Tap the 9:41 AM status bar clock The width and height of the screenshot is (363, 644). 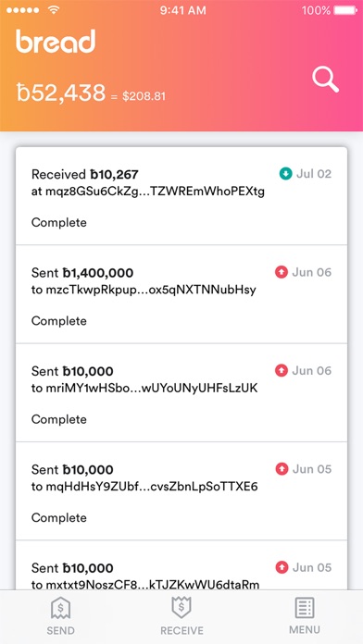(183, 10)
